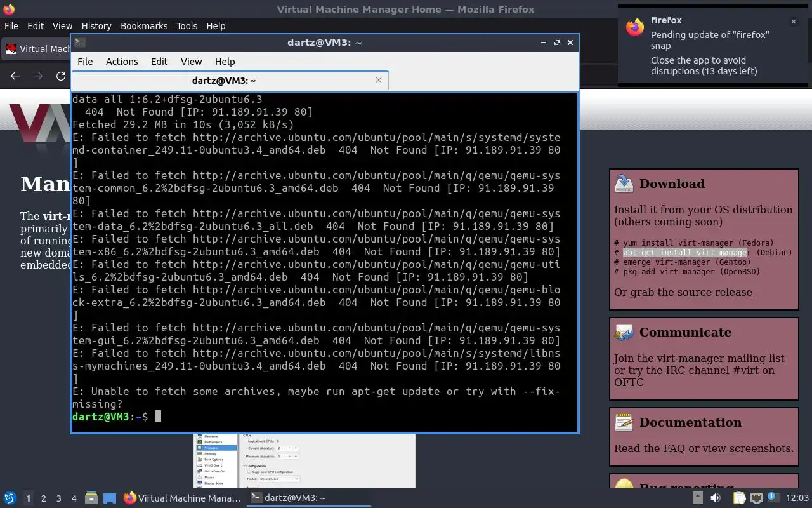
Task: Go back in Firefox navigation
Action: click(15, 76)
